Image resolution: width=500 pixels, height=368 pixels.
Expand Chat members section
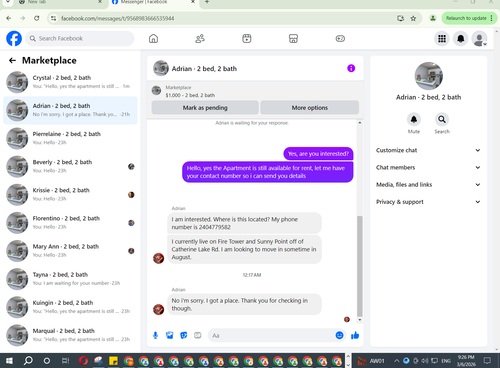(428, 167)
